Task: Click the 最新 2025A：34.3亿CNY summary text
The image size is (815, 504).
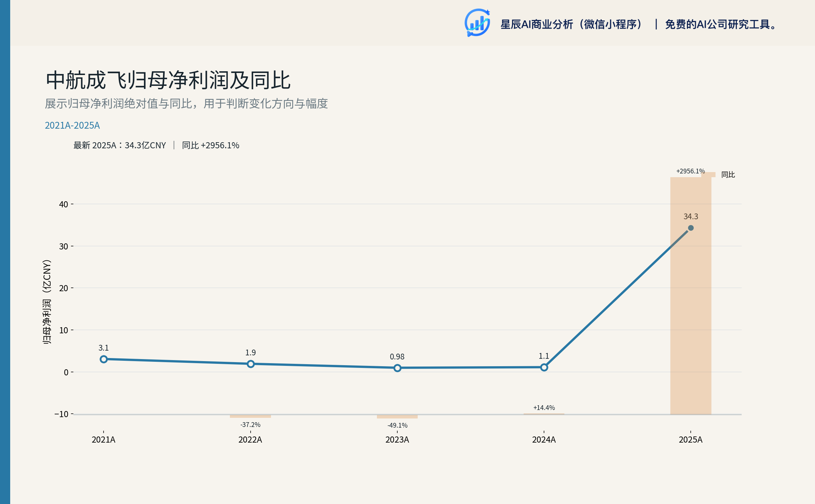Action: coord(120,145)
